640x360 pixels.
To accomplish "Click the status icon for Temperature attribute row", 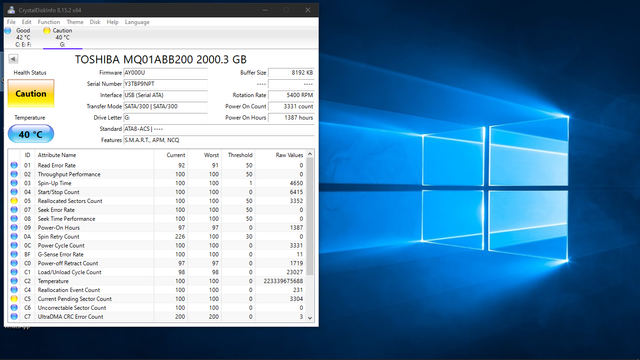I will tap(14, 281).
